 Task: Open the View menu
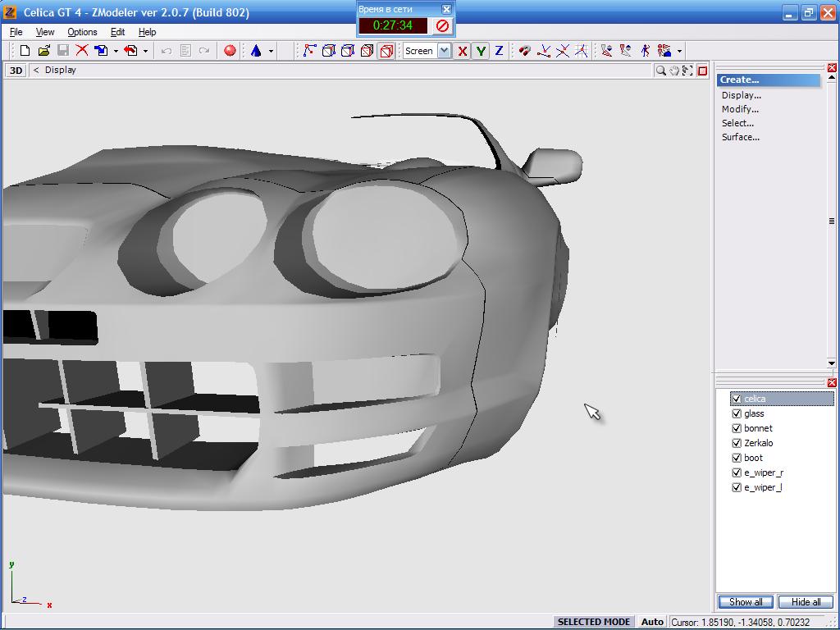[45, 32]
